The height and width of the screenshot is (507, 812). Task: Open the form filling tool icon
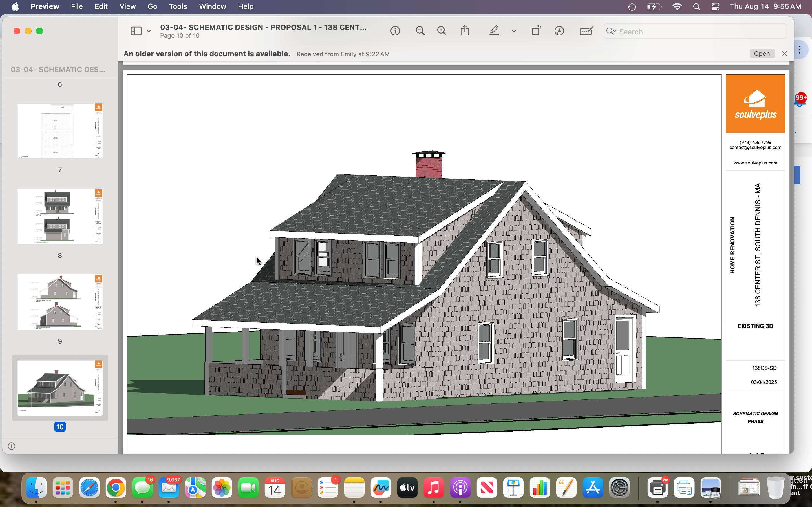[586, 31]
